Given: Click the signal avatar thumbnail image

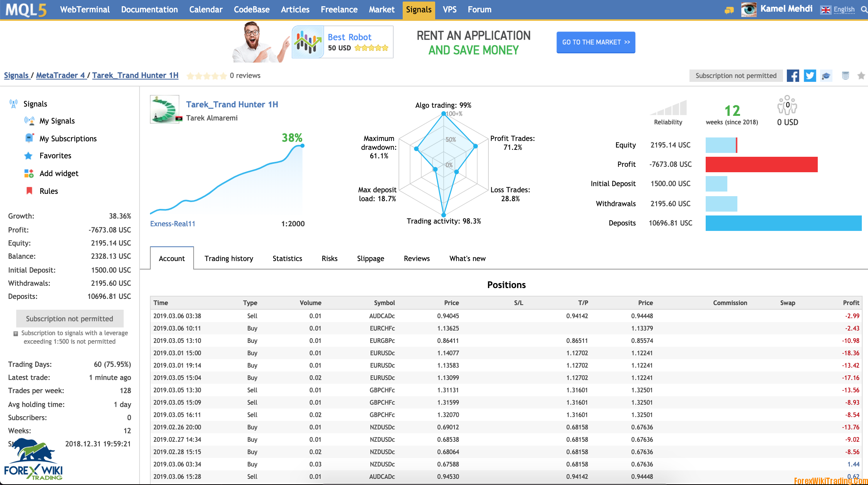Looking at the screenshot, I should [165, 109].
